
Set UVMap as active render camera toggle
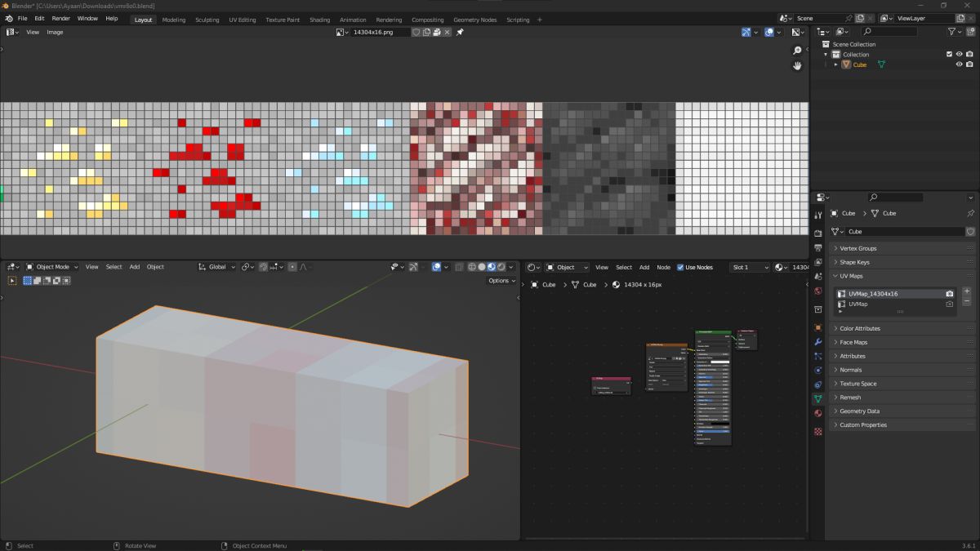coord(950,304)
